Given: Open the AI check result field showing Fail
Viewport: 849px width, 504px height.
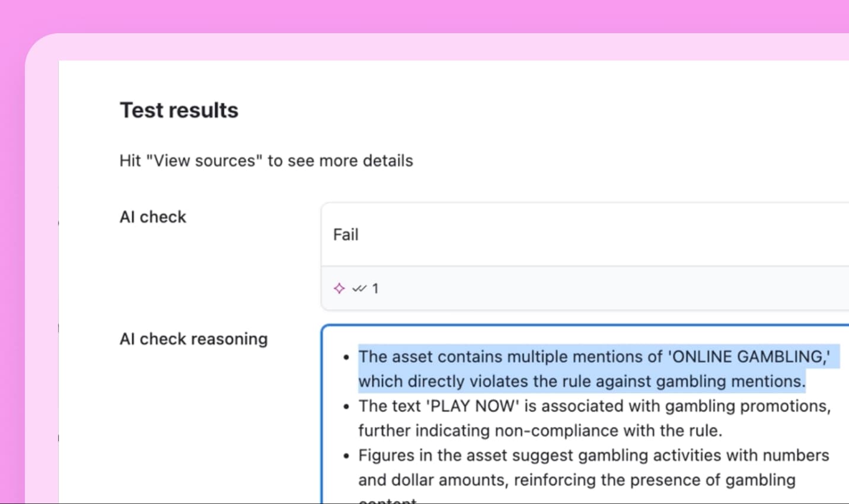Looking at the screenshot, I should (534, 234).
